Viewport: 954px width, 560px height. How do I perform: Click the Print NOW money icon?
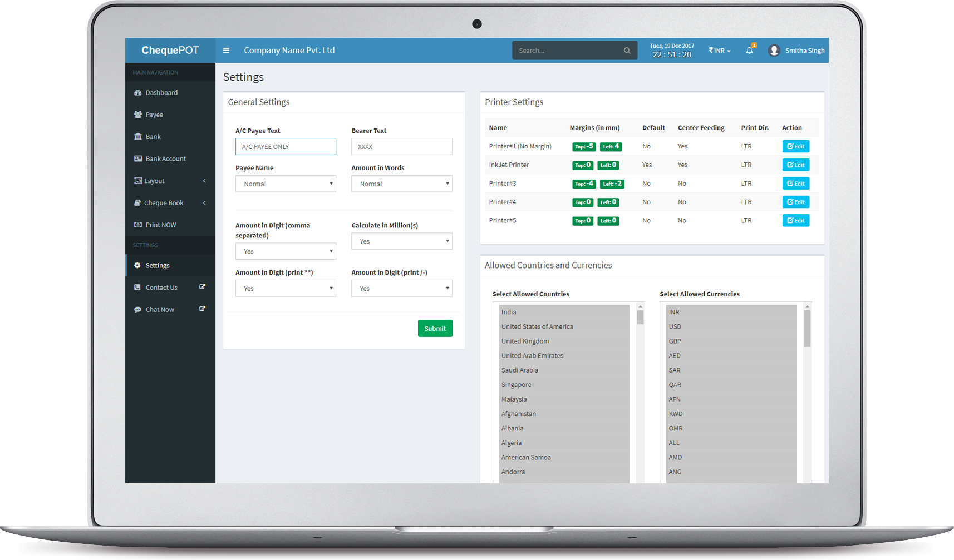[137, 225]
